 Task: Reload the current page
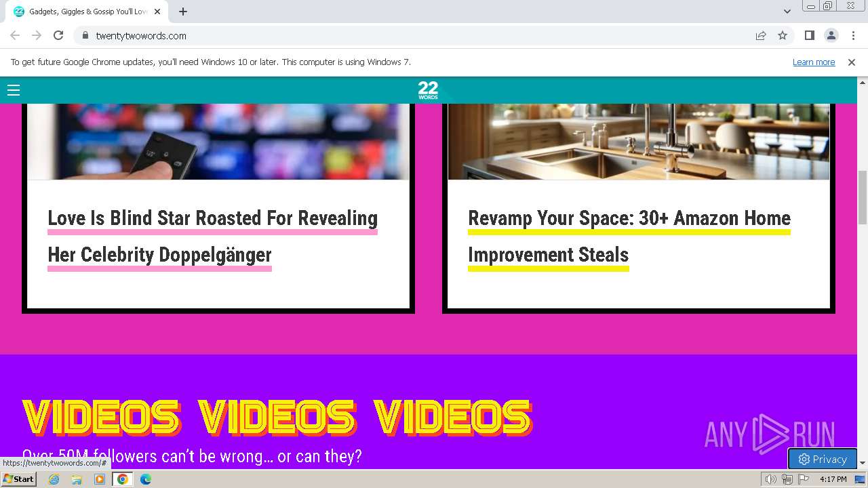58,35
